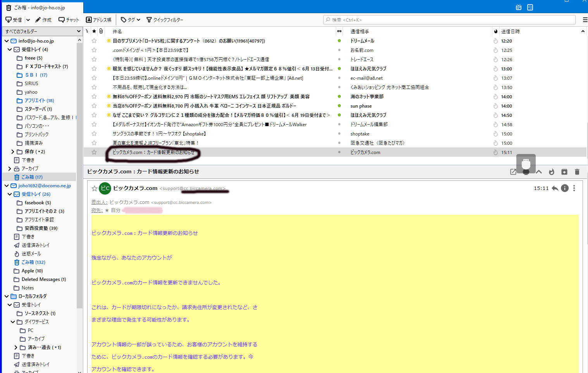Click the 作成 compose message button
Image resolution: width=588 pixels, height=373 pixels.
(43, 20)
